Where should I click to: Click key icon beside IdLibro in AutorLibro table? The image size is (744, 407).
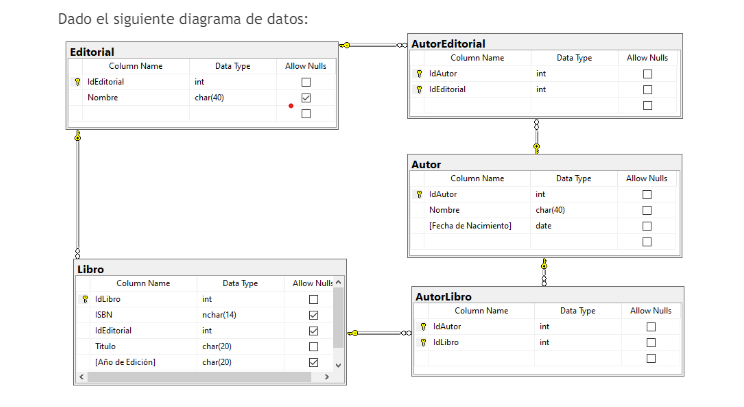[423, 342]
